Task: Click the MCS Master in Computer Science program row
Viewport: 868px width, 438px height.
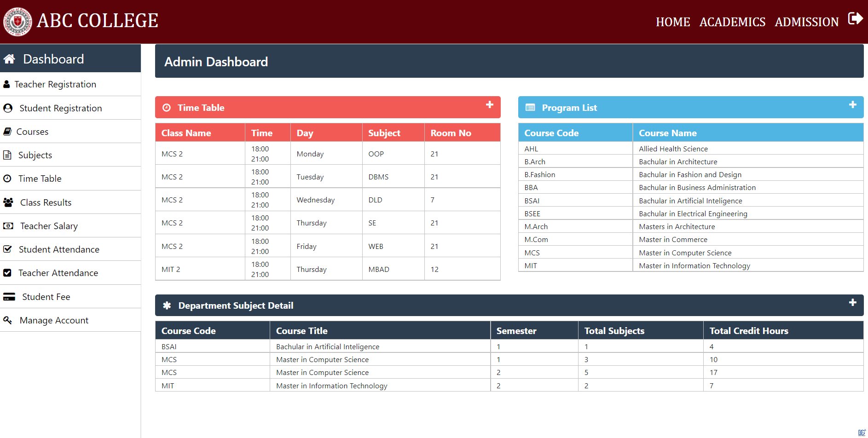Action: click(x=685, y=253)
